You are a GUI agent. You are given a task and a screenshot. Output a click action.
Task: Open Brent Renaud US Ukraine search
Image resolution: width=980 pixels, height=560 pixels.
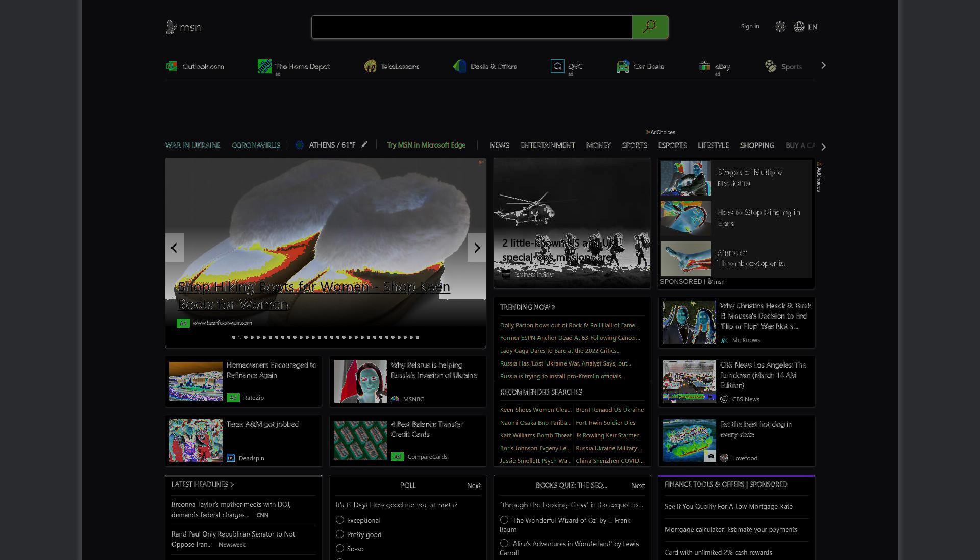[x=610, y=409]
